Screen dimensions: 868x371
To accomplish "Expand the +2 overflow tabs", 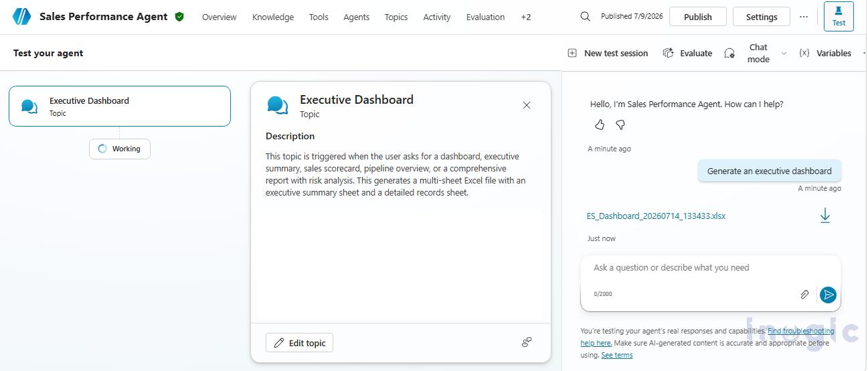I will click(x=526, y=17).
